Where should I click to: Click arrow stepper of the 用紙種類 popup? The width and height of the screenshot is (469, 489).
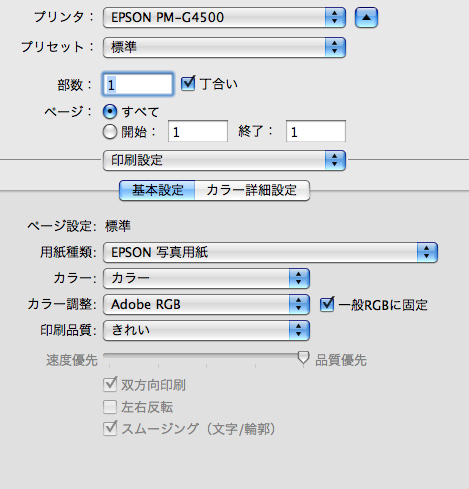tap(427, 252)
